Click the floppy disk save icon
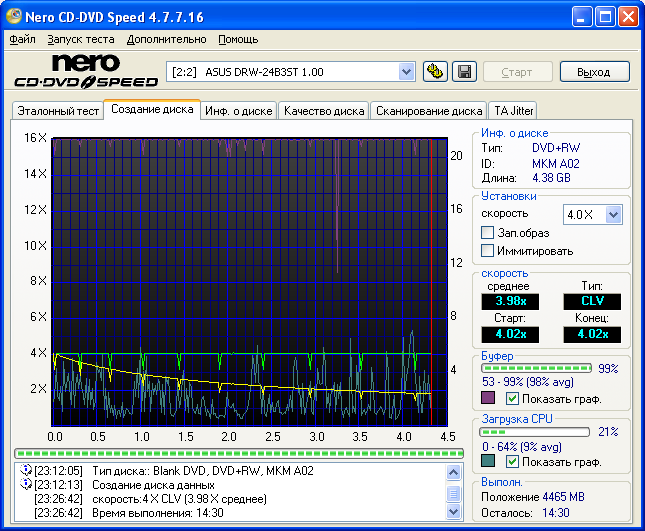The height and width of the screenshot is (531, 645). coord(463,71)
